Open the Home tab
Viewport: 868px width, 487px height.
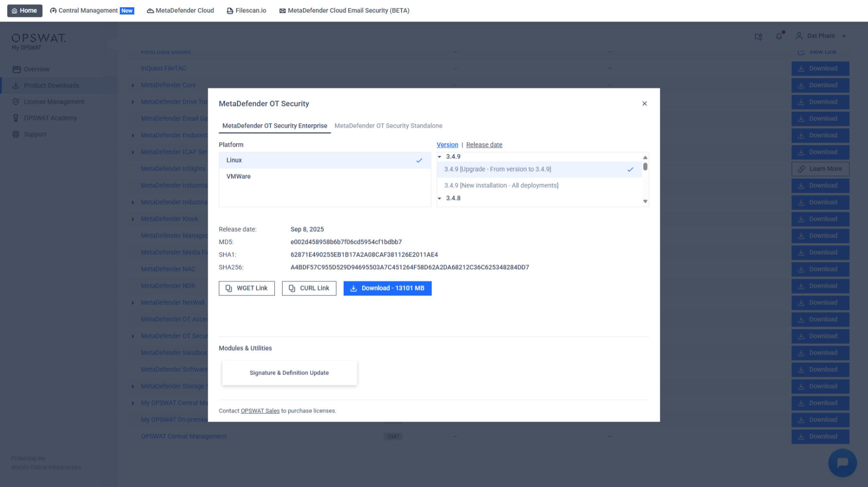[x=25, y=11]
